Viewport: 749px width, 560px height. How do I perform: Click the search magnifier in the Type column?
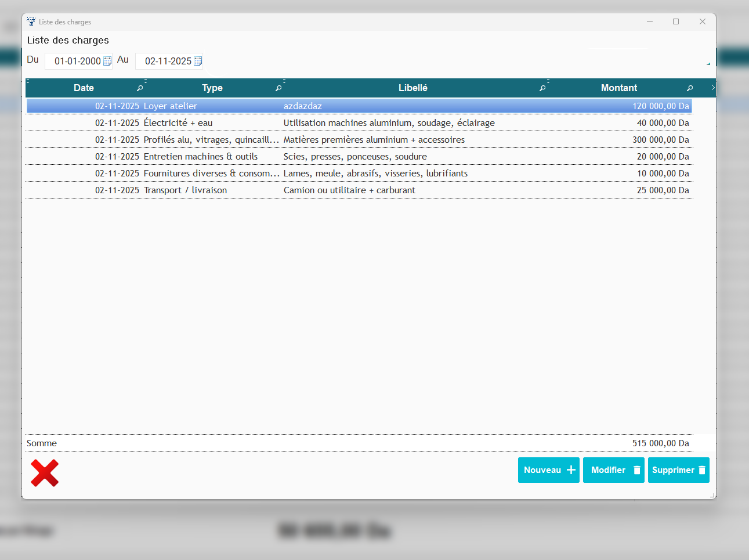click(278, 88)
